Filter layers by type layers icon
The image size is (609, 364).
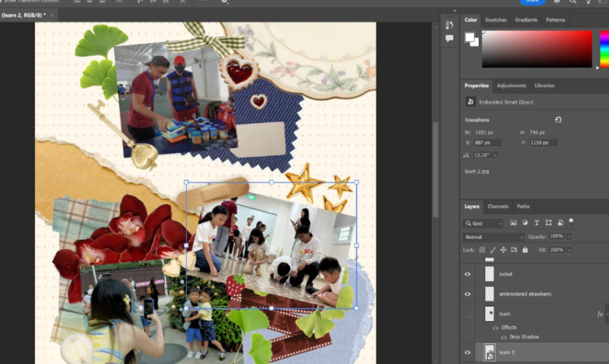(x=537, y=223)
